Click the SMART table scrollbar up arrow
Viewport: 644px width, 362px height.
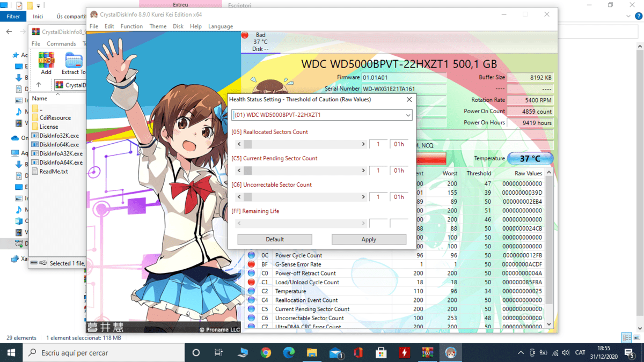click(x=548, y=173)
